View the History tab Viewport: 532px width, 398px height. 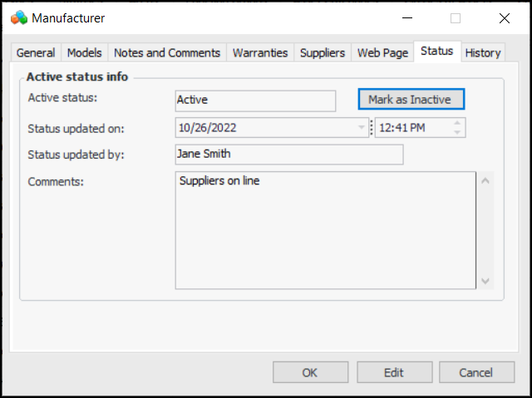coord(483,52)
